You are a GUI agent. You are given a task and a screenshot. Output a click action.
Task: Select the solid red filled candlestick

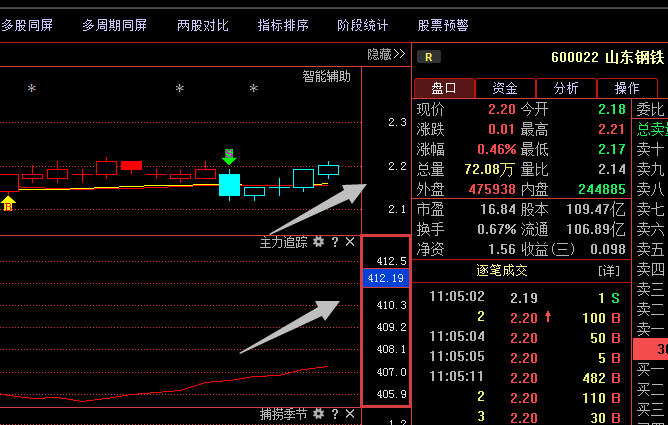click(x=131, y=165)
